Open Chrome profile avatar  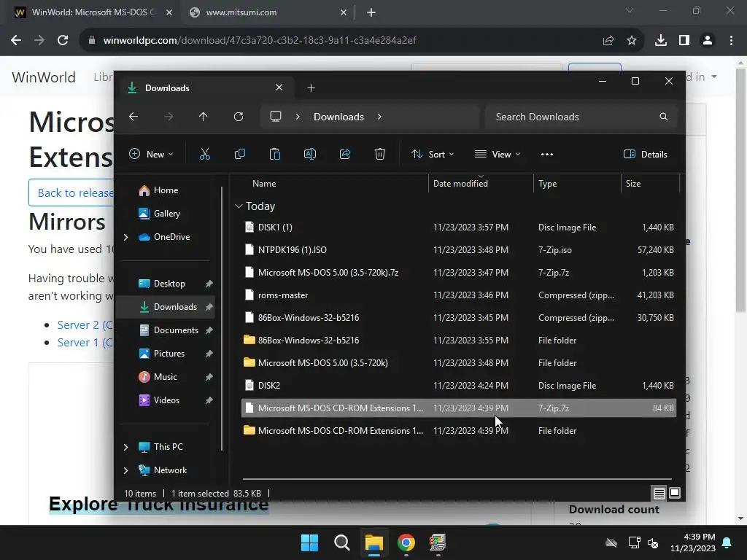tap(708, 41)
